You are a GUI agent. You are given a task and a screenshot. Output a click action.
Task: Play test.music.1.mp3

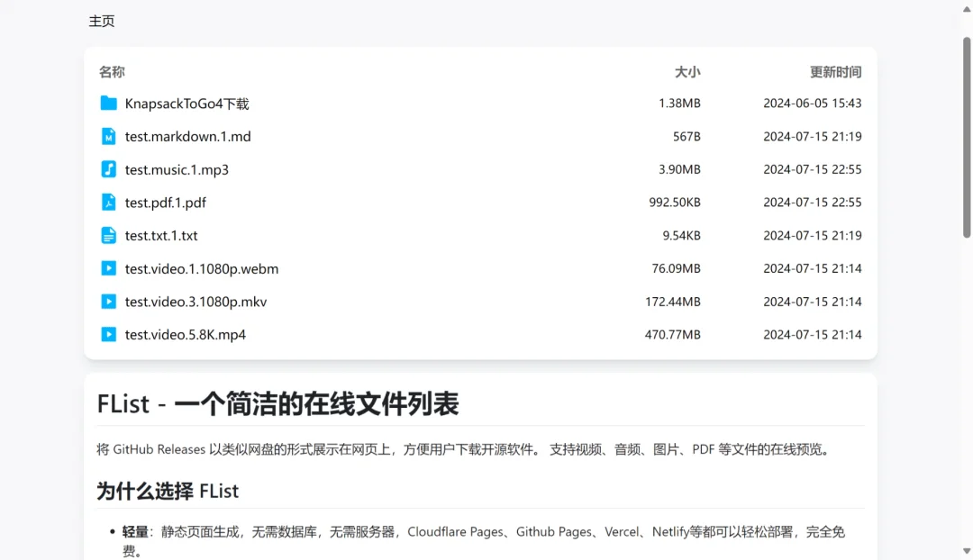click(177, 169)
